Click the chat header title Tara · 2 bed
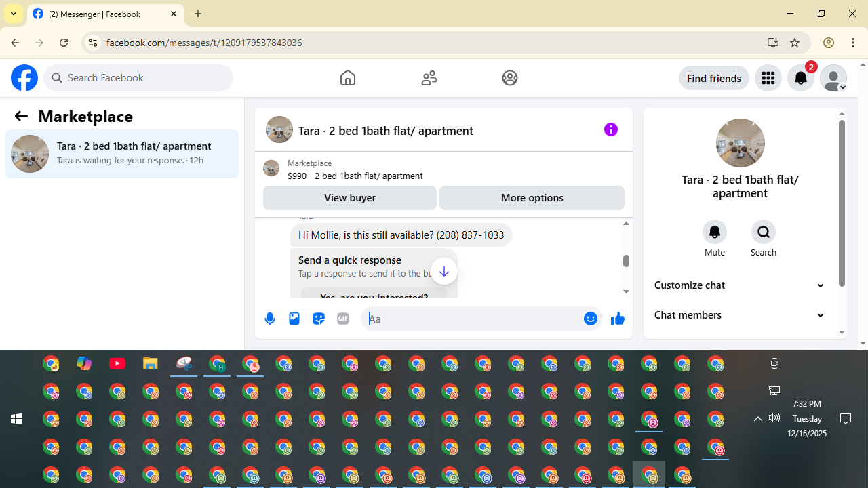Image resolution: width=868 pixels, height=488 pixels. click(386, 131)
